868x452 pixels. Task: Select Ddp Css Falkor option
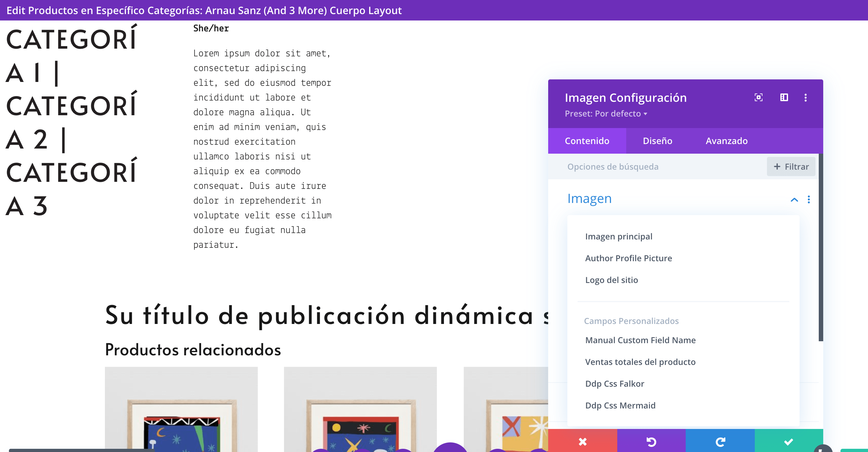614,383
